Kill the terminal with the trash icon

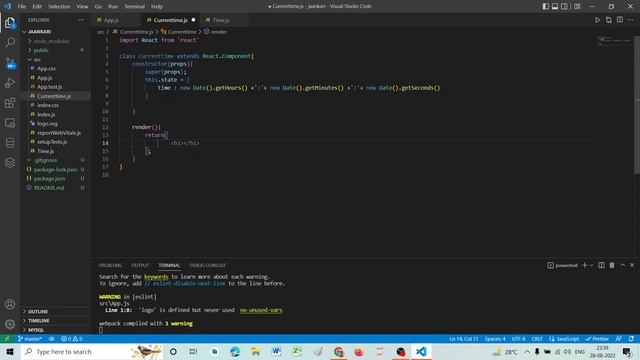(612, 265)
